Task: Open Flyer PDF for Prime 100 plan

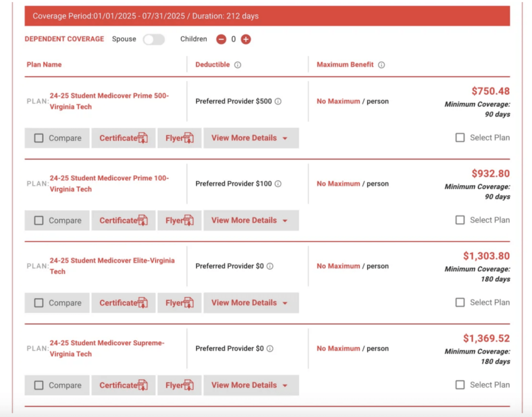Action: 179,220
